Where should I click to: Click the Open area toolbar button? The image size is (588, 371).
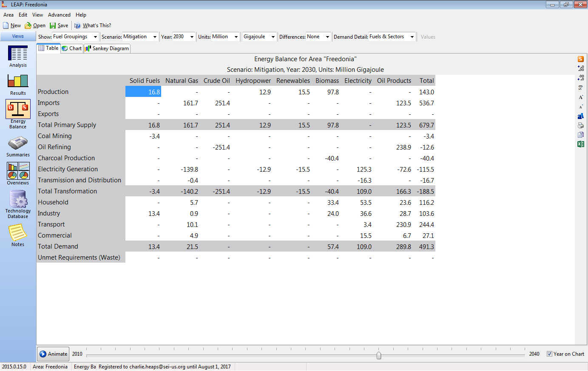[35, 25]
